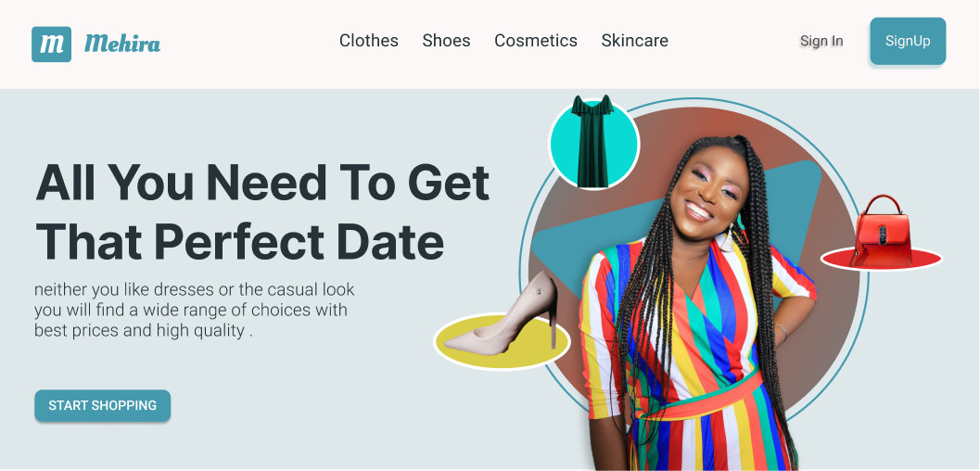Click the That Perfect Date headline line
980x471 pixels.
pos(240,242)
